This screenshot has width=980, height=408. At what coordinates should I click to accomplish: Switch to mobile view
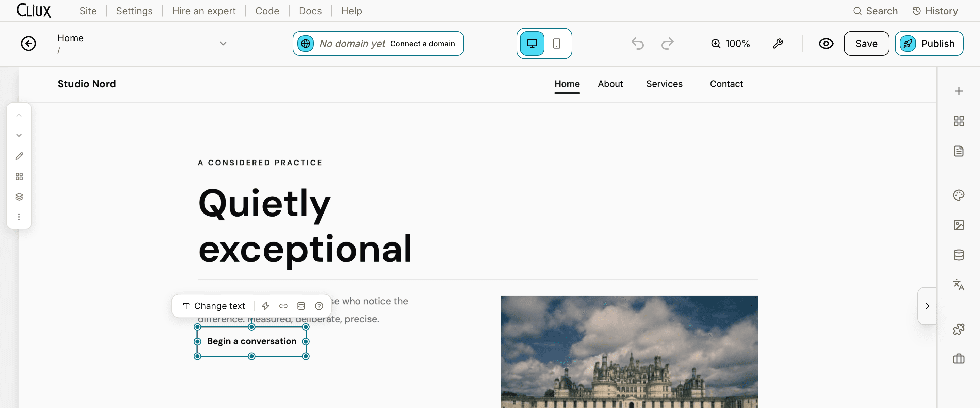pyautogui.click(x=557, y=43)
